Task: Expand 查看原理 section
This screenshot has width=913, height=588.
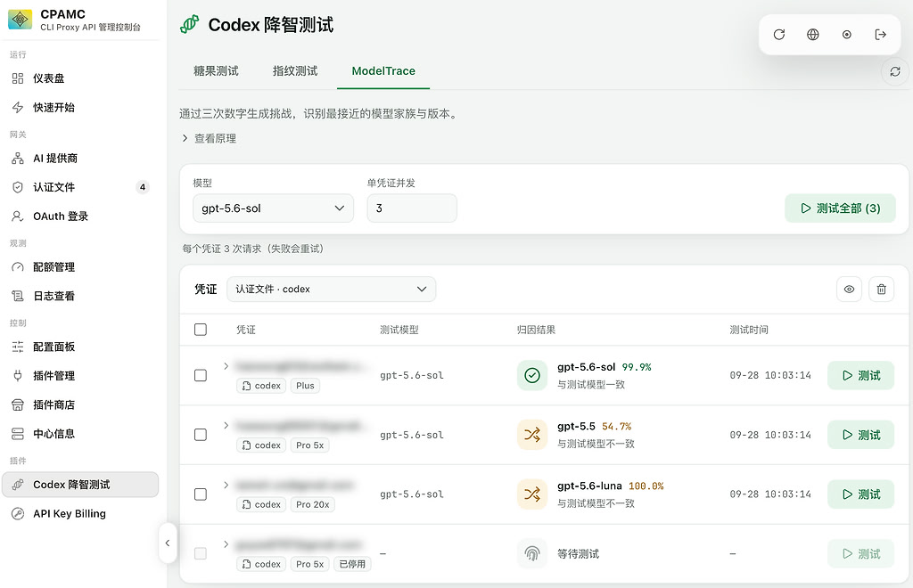Action: pyautogui.click(x=210, y=138)
